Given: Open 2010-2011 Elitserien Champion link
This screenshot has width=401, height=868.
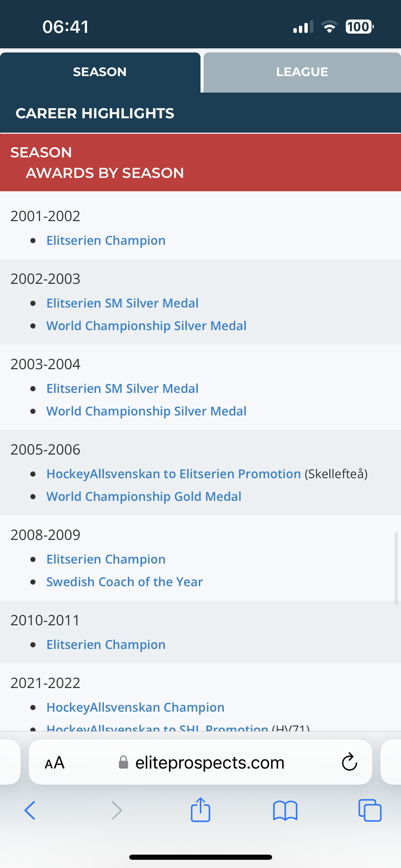Looking at the screenshot, I should 106,645.
